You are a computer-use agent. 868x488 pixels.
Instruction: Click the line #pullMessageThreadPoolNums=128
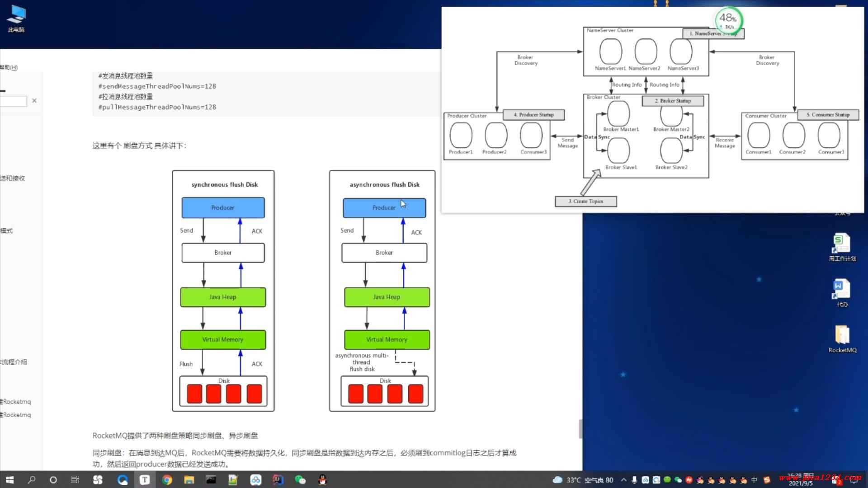click(x=157, y=107)
